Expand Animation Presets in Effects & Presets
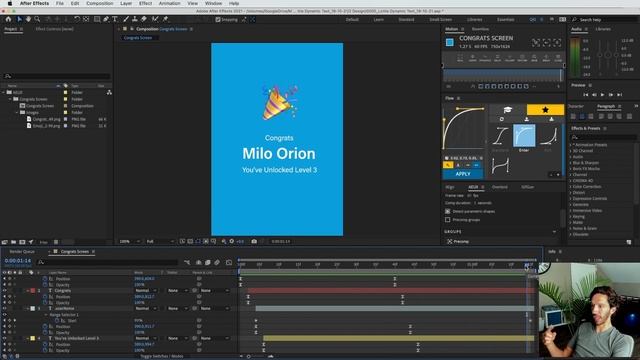Screen dimensions: 640x360 click(571, 145)
